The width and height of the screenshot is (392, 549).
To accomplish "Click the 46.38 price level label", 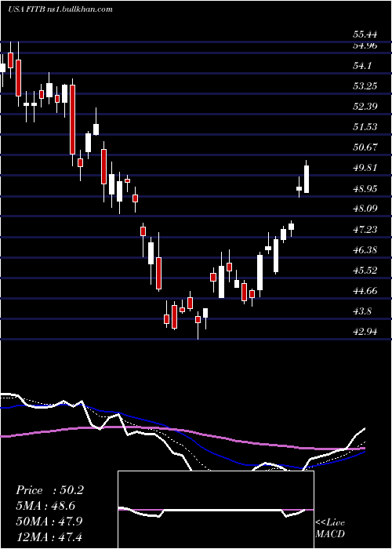I will pyautogui.click(x=365, y=250).
